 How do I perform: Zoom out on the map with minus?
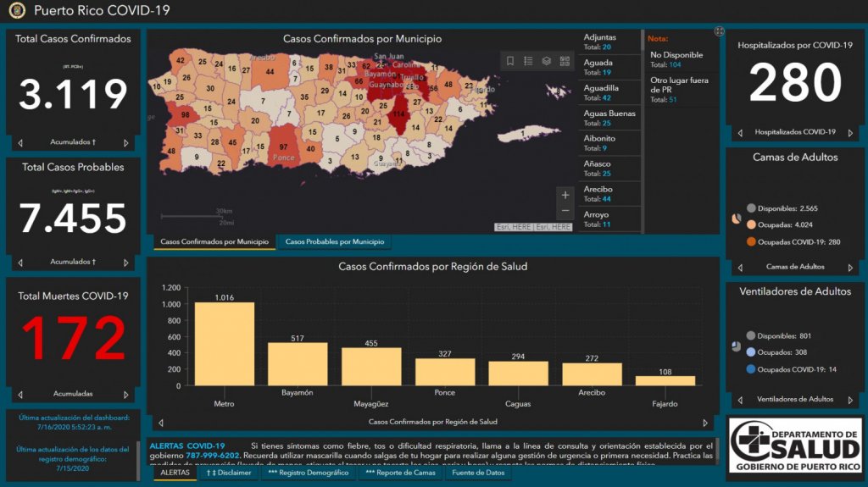coord(565,211)
